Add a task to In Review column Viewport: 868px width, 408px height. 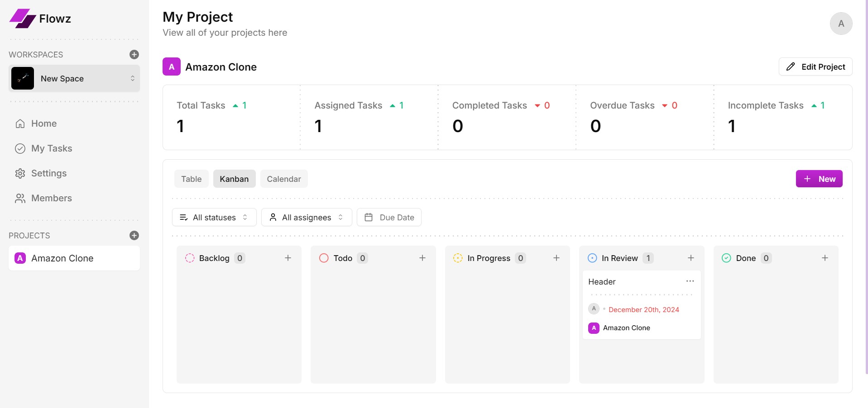[x=691, y=258]
